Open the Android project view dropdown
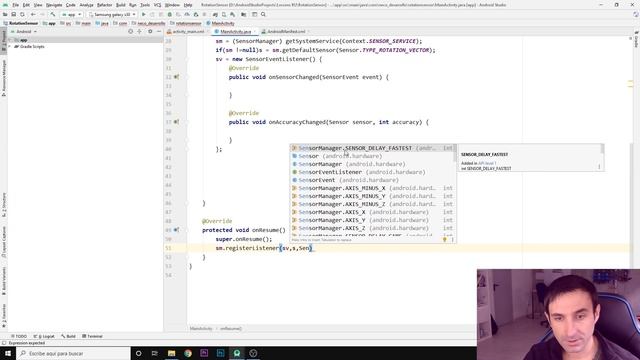The height and width of the screenshot is (360, 640). [x=24, y=31]
